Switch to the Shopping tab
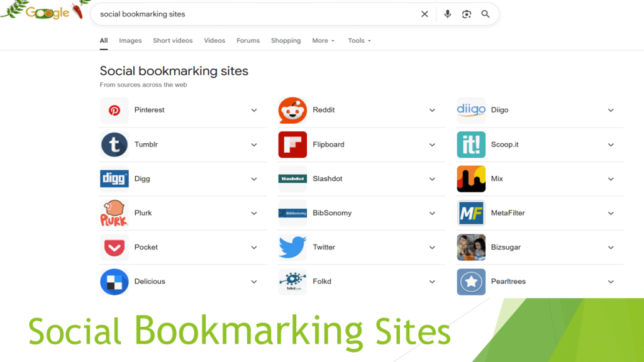 [286, 41]
